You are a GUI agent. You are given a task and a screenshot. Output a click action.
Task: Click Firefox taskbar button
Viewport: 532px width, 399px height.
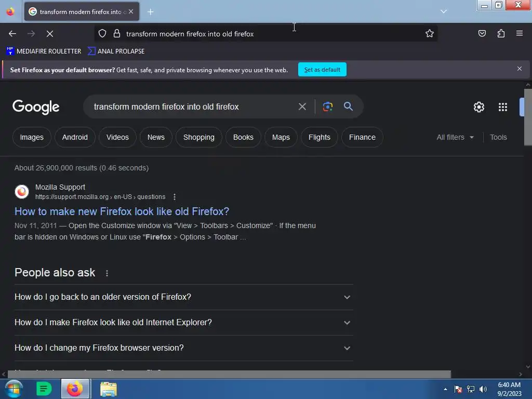tap(75, 389)
